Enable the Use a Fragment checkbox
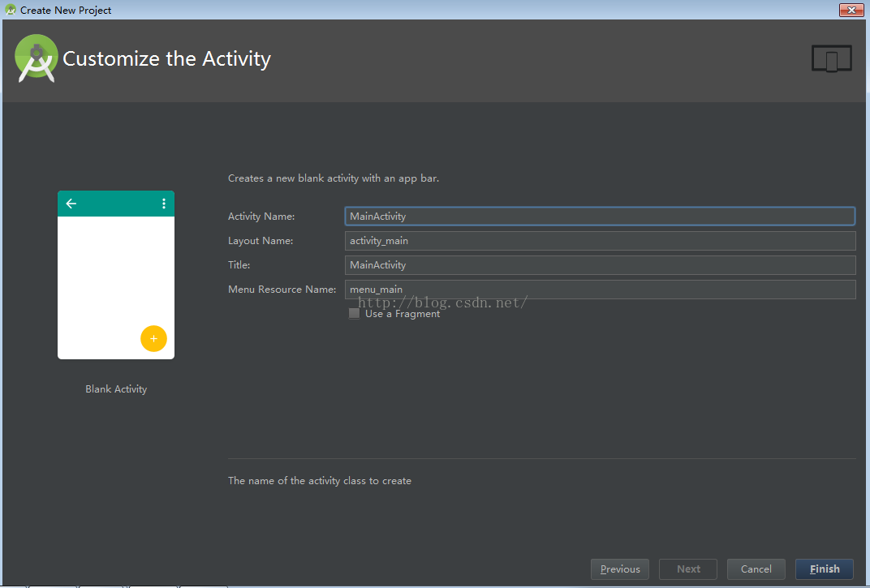870x588 pixels. [x=354, y=313]
